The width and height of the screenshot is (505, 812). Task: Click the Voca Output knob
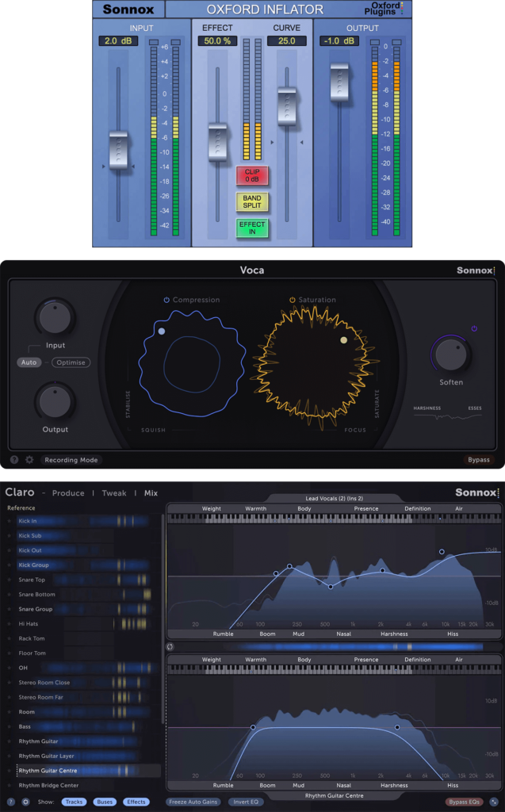tap(55, 401)
